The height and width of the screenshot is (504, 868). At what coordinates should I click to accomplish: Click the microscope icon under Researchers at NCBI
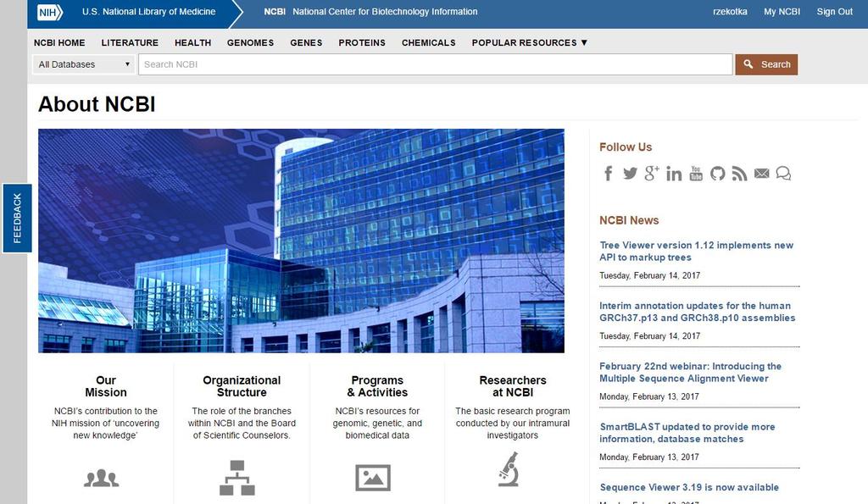(x=509, y=469)
